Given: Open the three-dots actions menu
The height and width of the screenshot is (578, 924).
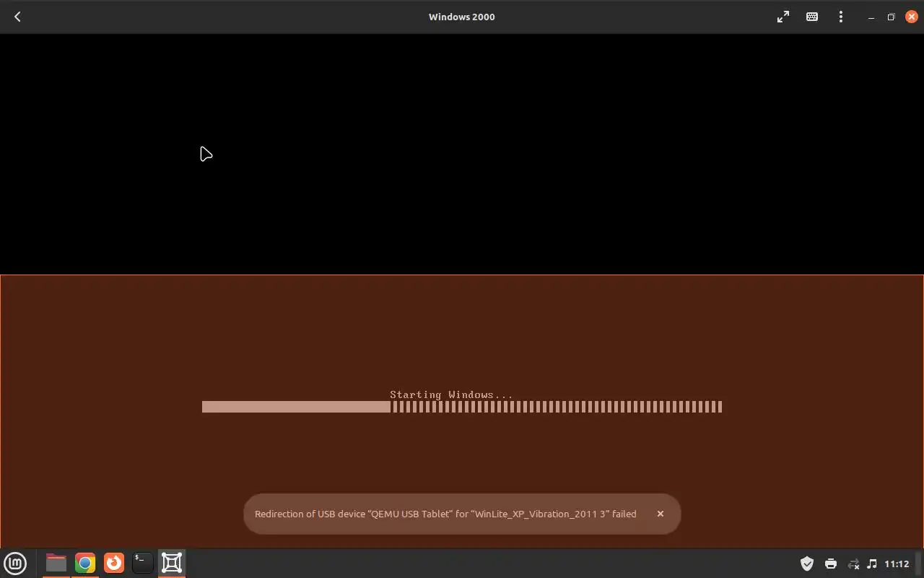Looking at the screenshot, I should [x=841, y=17].
